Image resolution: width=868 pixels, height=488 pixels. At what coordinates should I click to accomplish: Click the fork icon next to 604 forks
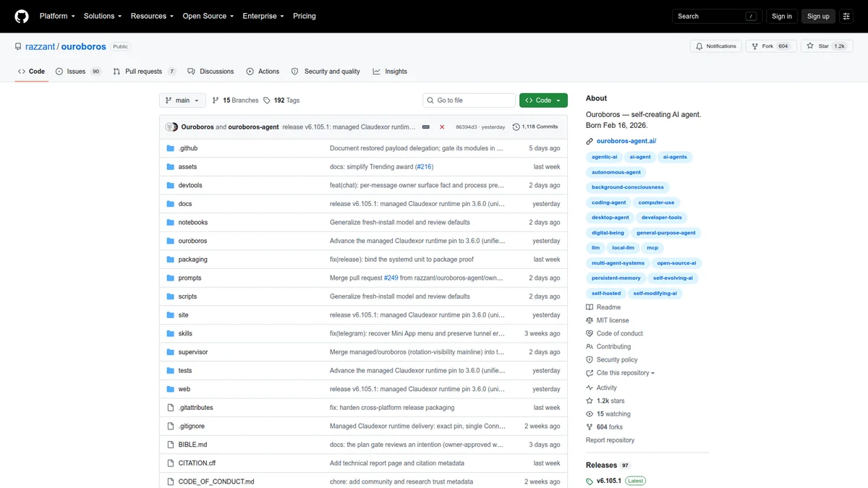point(590,427)
